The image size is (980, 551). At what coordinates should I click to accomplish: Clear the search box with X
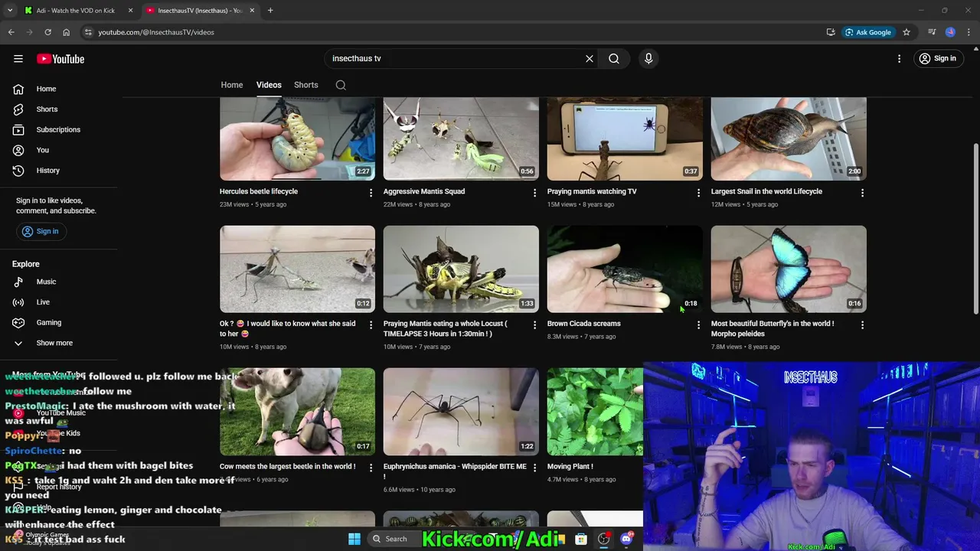click(590, 58)
